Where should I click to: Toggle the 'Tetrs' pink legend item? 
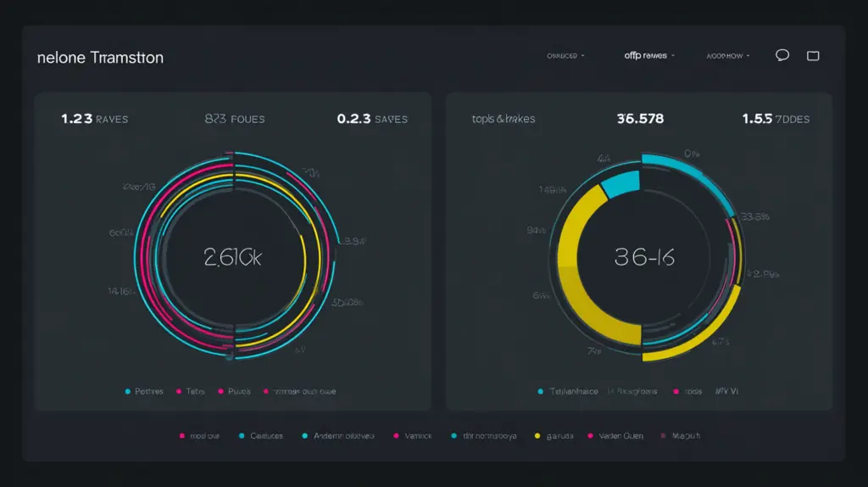[192, 391]
